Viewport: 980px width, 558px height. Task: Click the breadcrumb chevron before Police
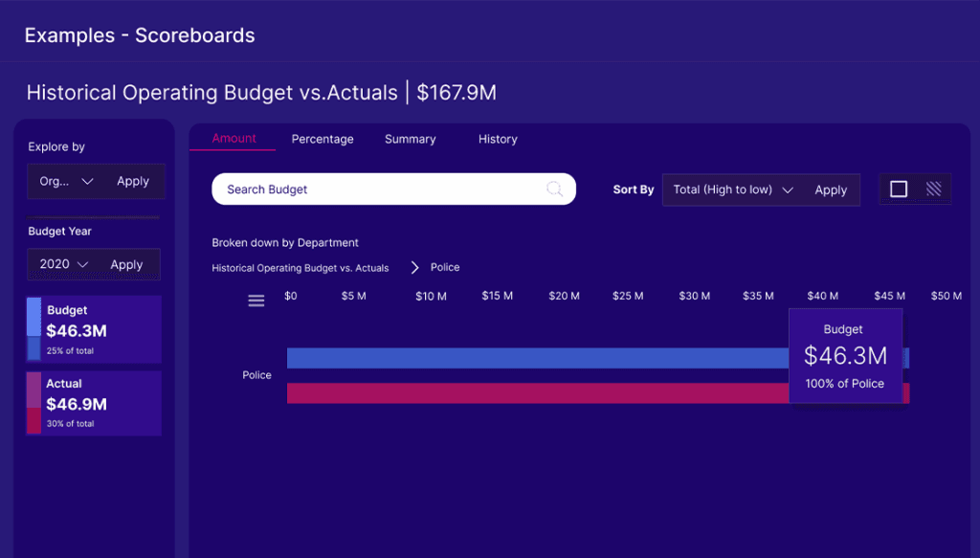click(415, 268)
